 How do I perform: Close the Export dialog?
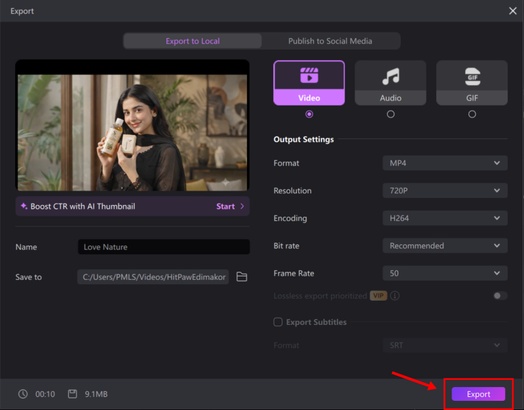tap(513, 11)
